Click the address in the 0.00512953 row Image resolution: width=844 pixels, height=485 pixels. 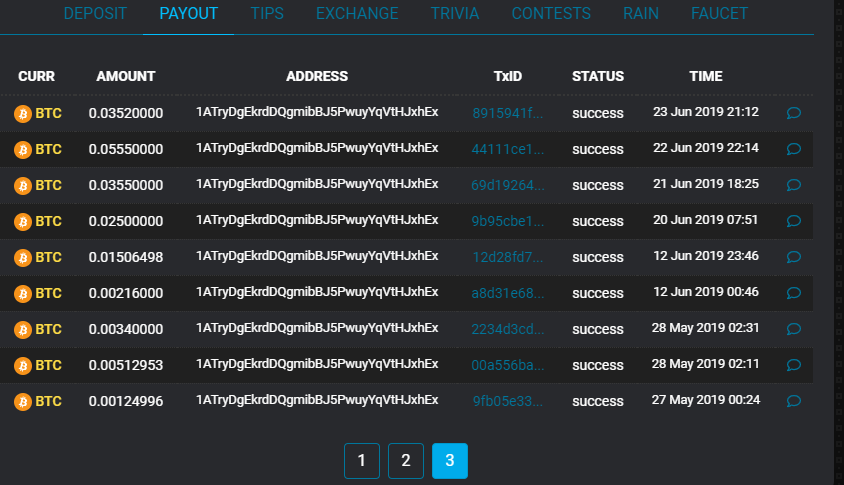[x=317, y=364]
